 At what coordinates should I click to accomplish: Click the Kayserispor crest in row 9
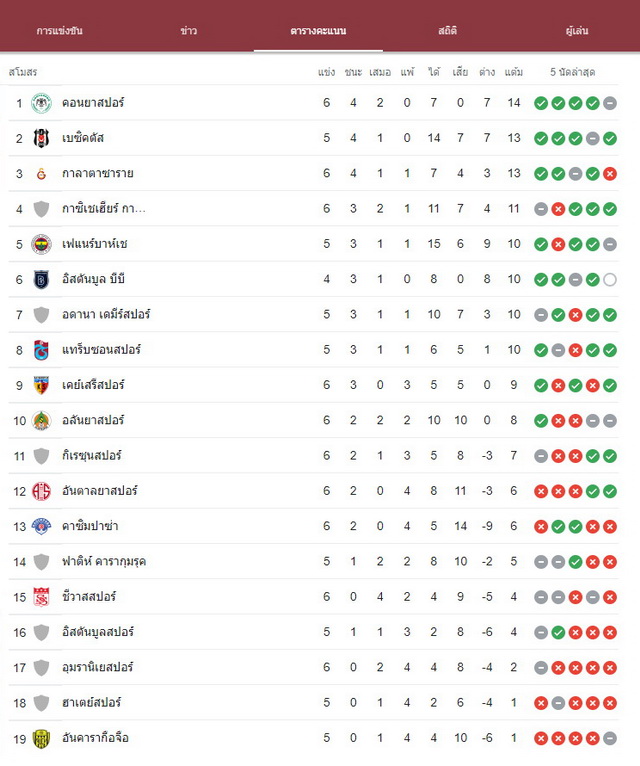[42, 385]
